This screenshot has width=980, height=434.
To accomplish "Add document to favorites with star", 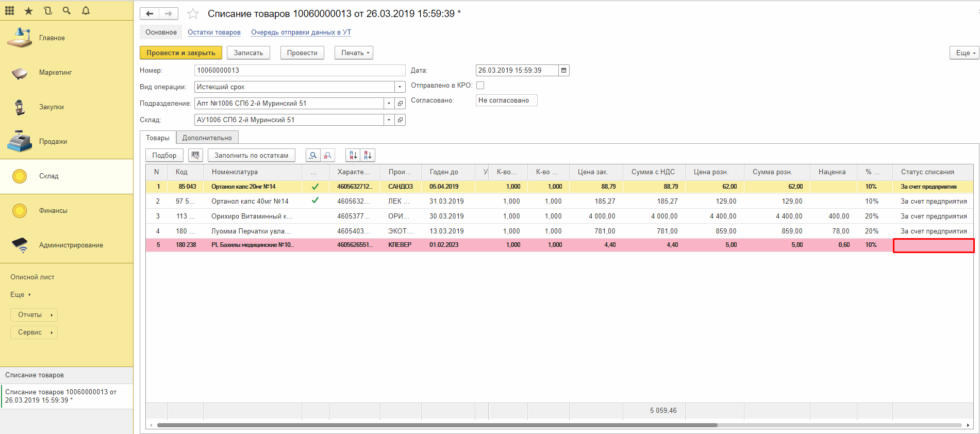I will tap(193, 14).
